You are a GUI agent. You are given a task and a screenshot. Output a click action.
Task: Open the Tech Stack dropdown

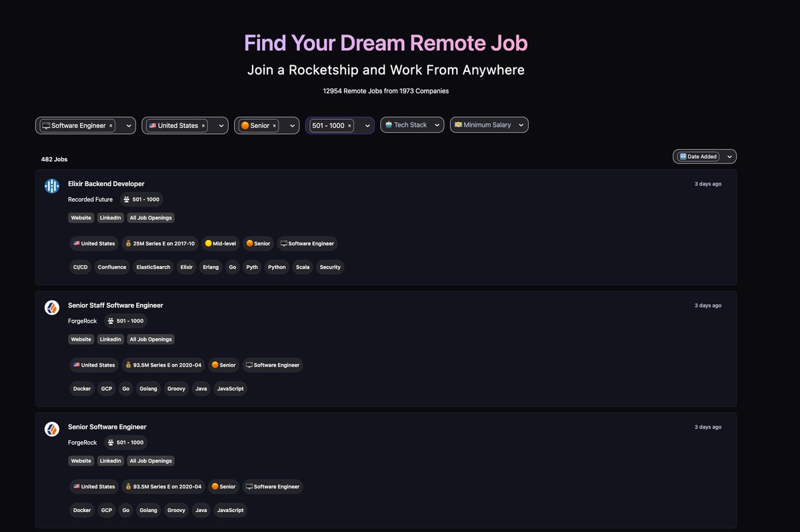click(x=412, y=125)
